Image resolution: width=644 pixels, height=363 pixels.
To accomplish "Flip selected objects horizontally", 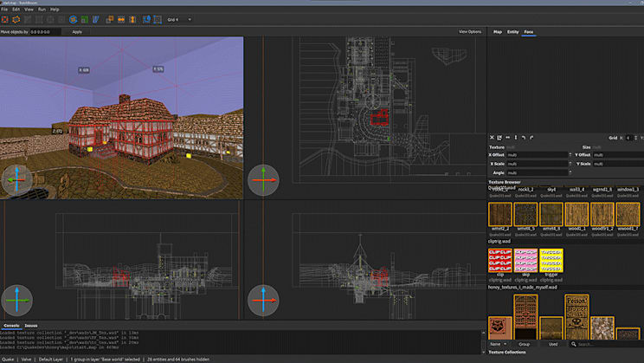I will [x=121, y=19].
